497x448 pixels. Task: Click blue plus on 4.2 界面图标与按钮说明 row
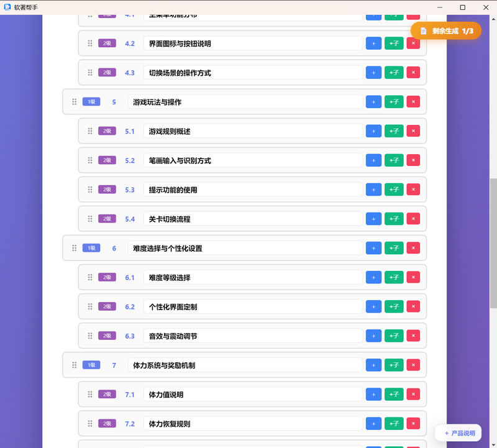point(373,43)
